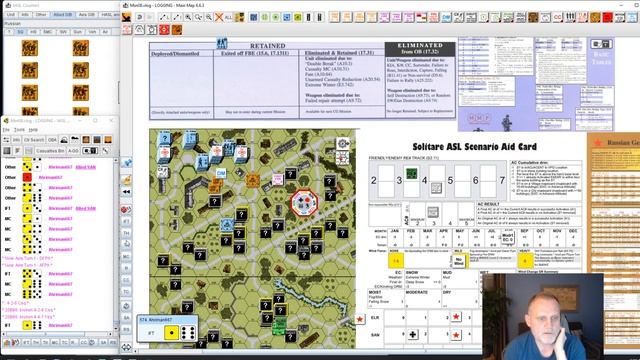Screen dimensions: 640x360
Task: Select the Gun sub-tab under Russian
Action: (78, 31)
